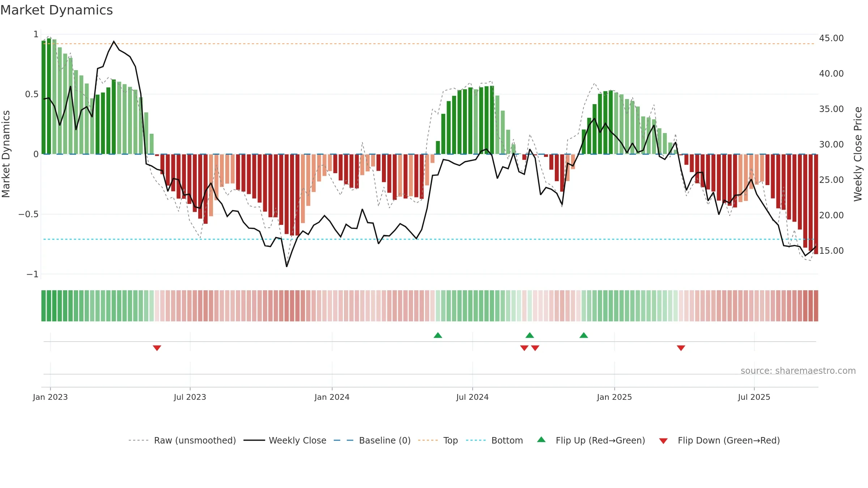Image resolution: width=868 pixels, height=488 pixels.
Task: Click the 15.00 price axis label
Action: pyautogui.click(x=831, y=251)
